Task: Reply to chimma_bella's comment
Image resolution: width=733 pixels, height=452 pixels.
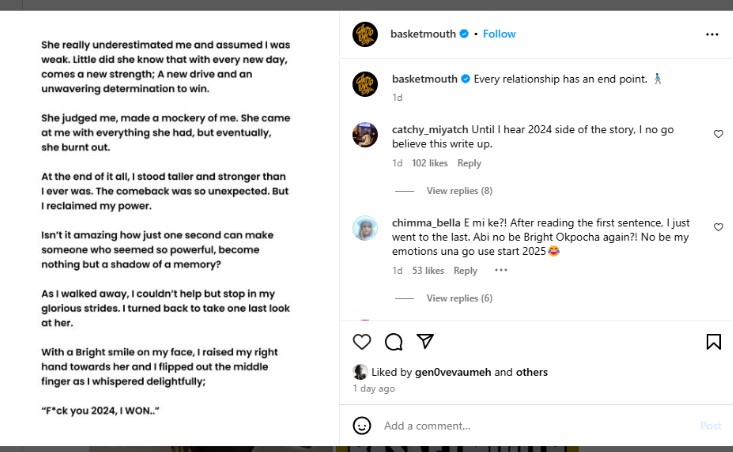Action: 465,271
